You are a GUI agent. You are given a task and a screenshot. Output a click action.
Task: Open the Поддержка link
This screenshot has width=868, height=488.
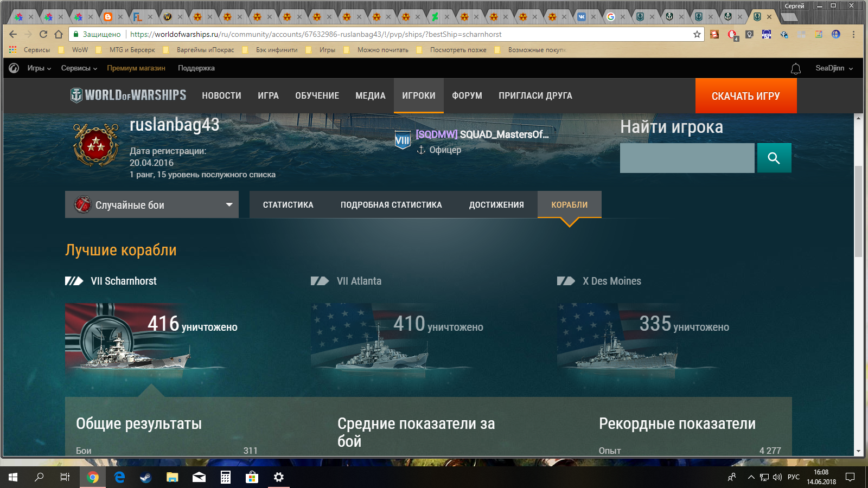point(196,68)
